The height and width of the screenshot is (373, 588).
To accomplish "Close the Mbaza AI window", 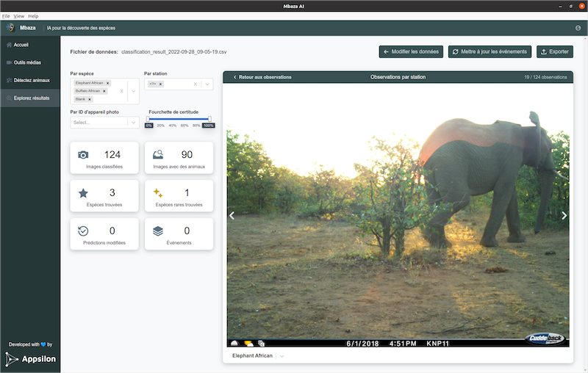I will click(x=581, y=6).
